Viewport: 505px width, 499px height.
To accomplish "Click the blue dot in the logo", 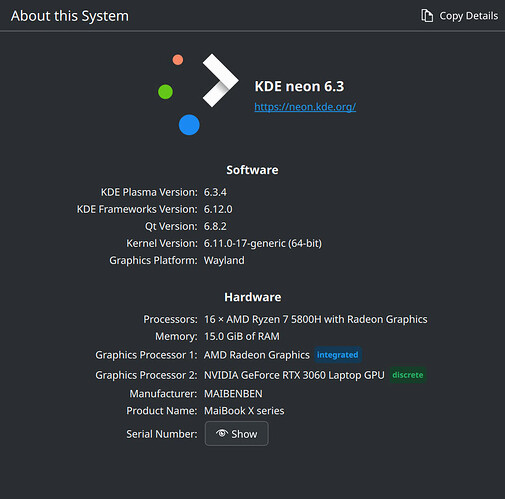I will 189,125.
